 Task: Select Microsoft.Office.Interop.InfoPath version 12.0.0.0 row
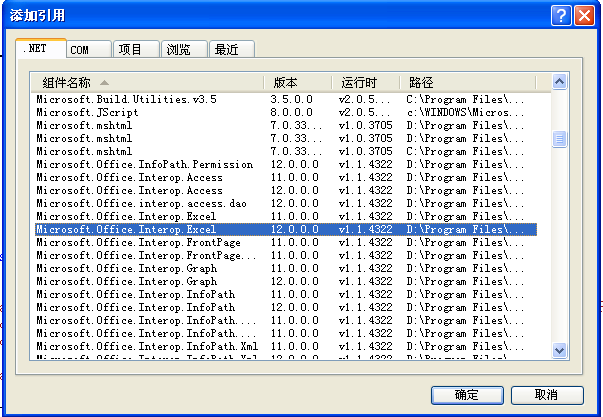(x=286, y=307)
